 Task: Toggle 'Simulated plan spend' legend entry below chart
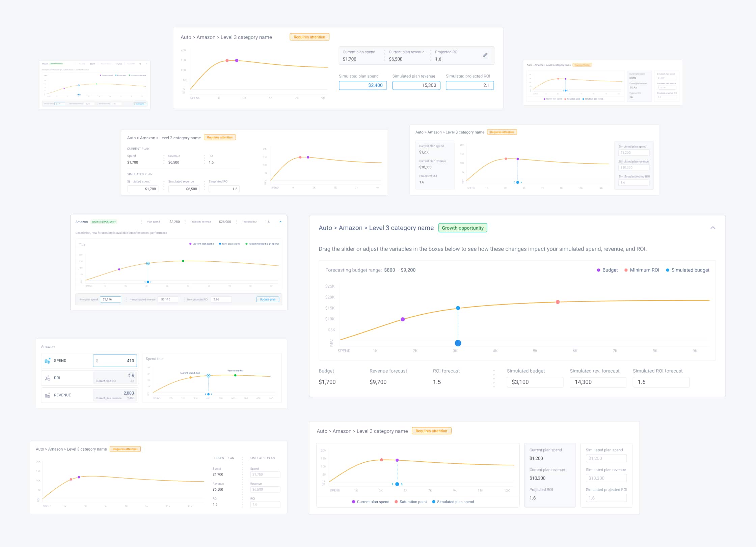(x=453, y=502)
